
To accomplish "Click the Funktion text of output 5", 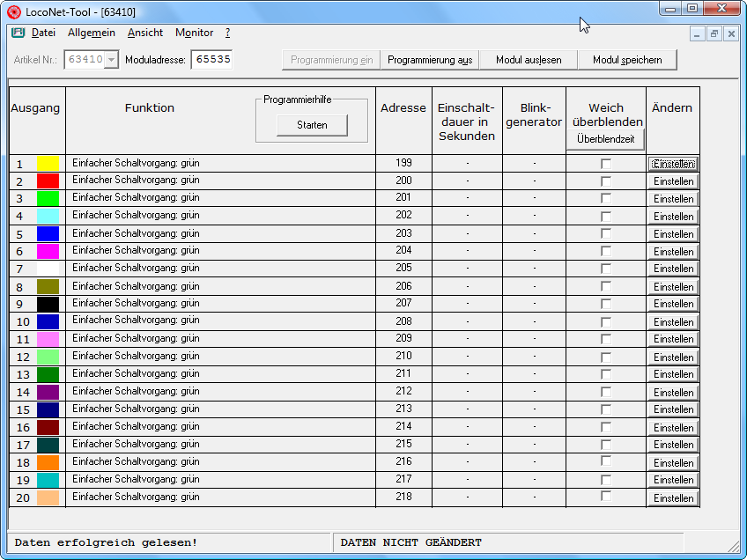I will click(136, 233).
